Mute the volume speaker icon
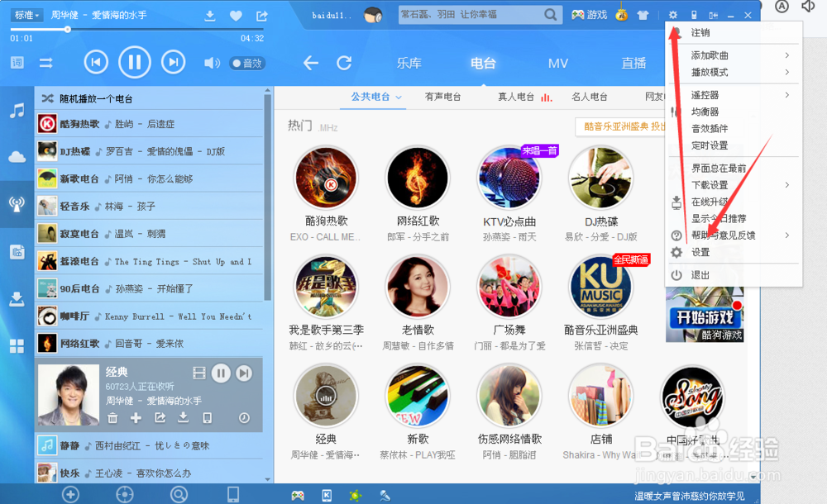The width and height of the screenshot is (827, 504). tap(212, 64)
